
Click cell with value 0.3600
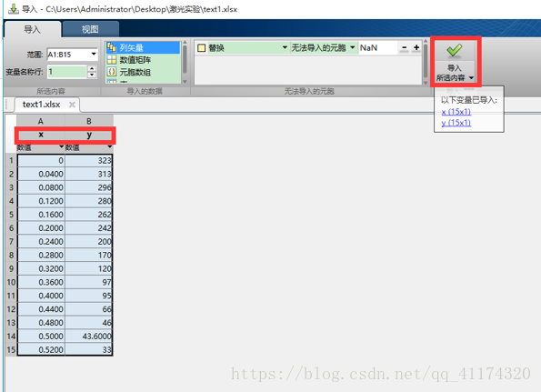click(x=41, y=282)
